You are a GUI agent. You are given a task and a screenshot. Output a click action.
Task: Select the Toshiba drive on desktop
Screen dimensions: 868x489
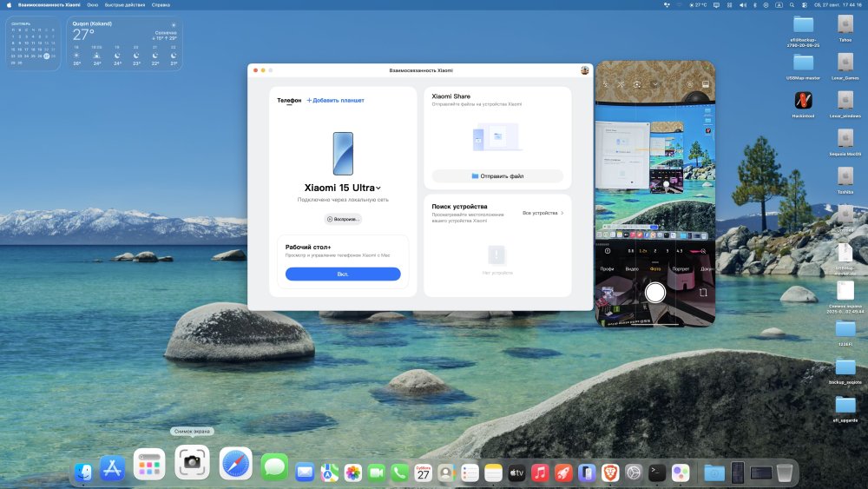(x=845, y=180)
